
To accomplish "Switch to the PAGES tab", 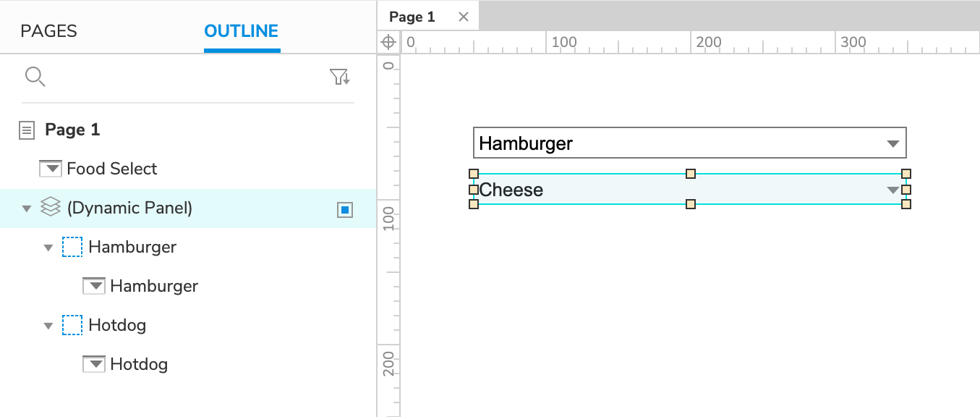I will coord(48,31).
